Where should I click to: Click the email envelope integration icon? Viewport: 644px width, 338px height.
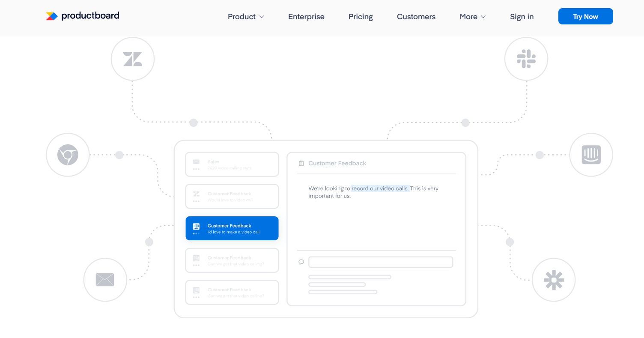point(105,280)
